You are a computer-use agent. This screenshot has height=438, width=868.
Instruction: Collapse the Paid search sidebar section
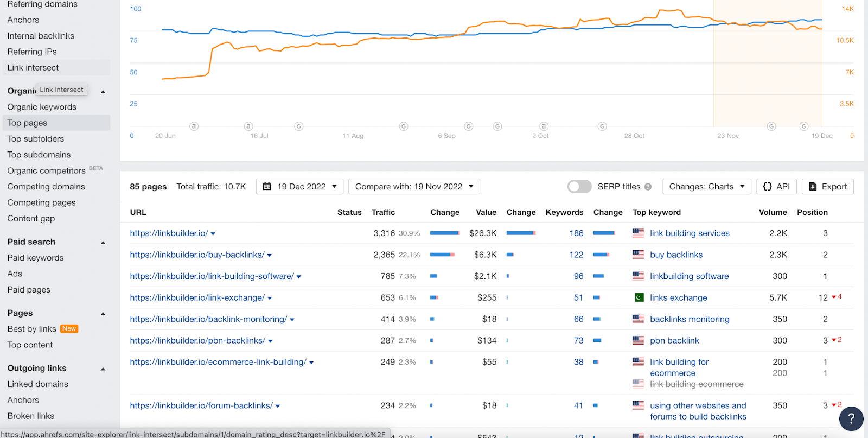[103, 243]
